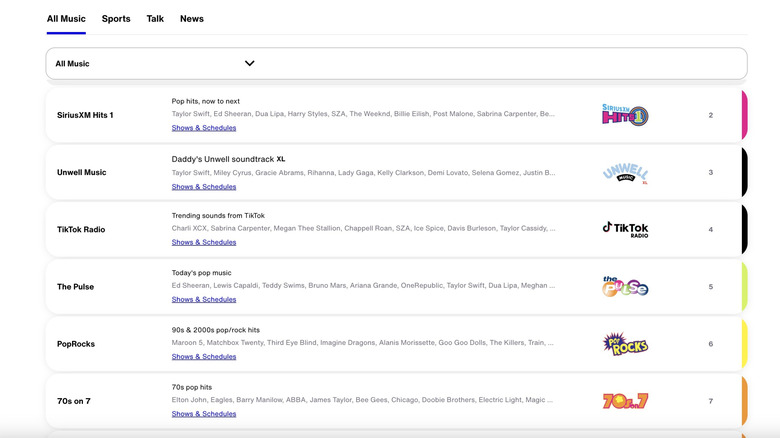
Task: Click the SiriusXM Hits 1 channel logo
Action: 625,115
